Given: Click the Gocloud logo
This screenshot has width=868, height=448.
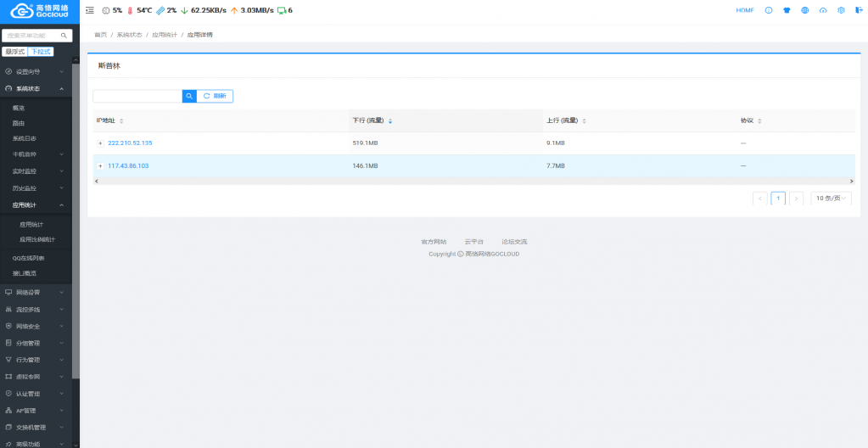Looking at the screenshot, I should pyautogui.click(x=40, y=11).
